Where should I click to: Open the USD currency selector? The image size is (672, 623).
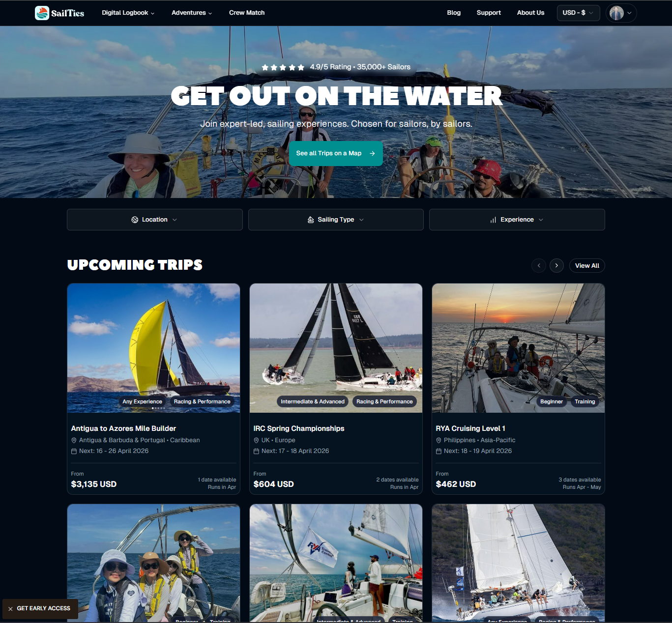[578, 13]
